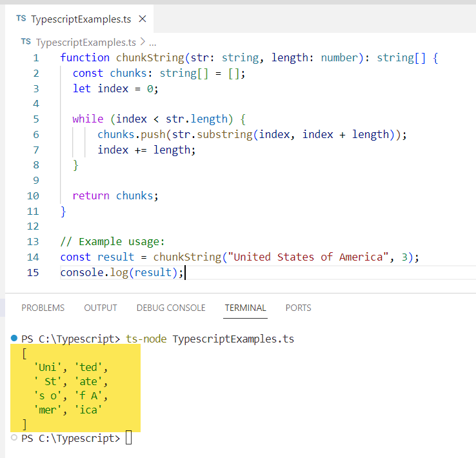This screenshot has width=476, height=458.
Task: Click line number 14 in the gutter
Action: [33, 257]
